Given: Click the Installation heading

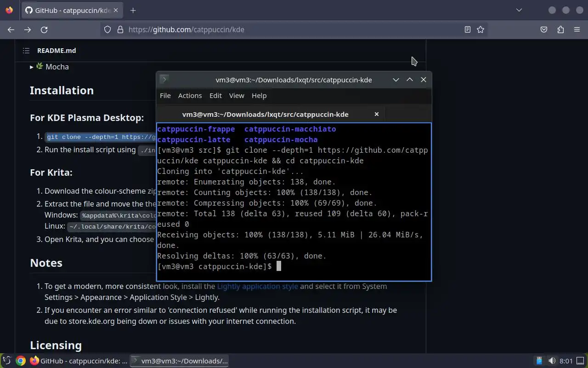Looking at the screenshot, I should [62, 90].
